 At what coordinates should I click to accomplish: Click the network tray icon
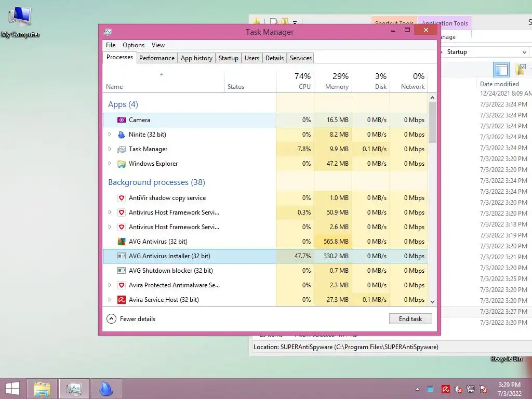click(471, 389)
